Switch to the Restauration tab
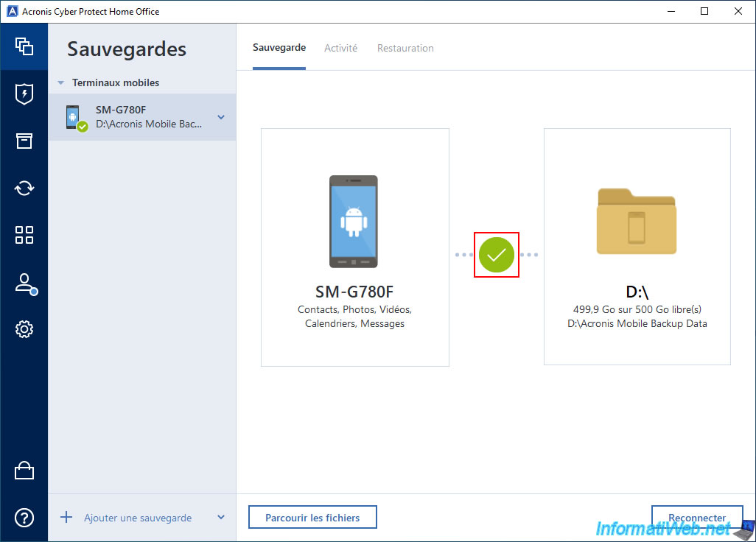Viewport: 756px width, 542px height. pyautogui.click(x=405, y=48)
